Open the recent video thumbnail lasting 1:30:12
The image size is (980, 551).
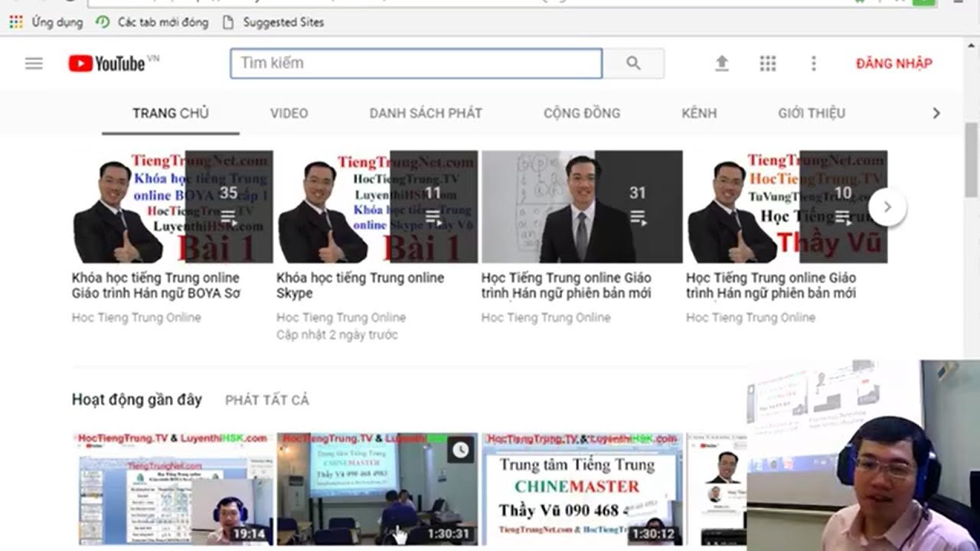(582, 489)
